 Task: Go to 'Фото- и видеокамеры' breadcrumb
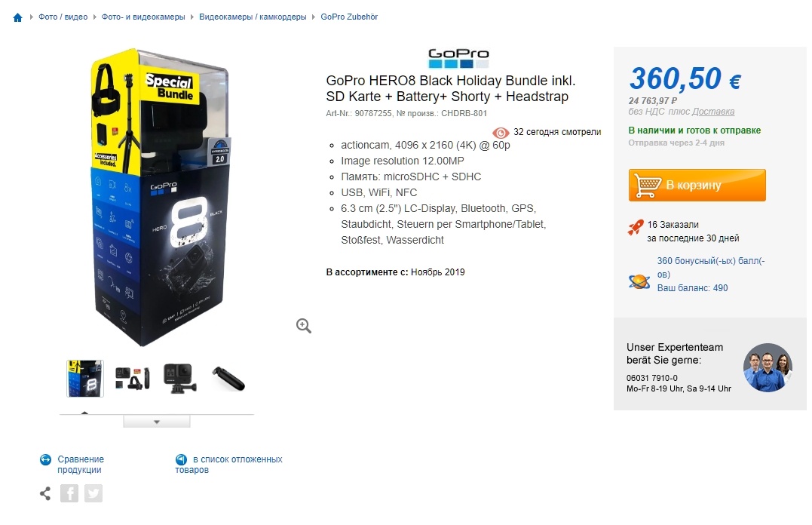pyautogui.click(x=143, y=17)
